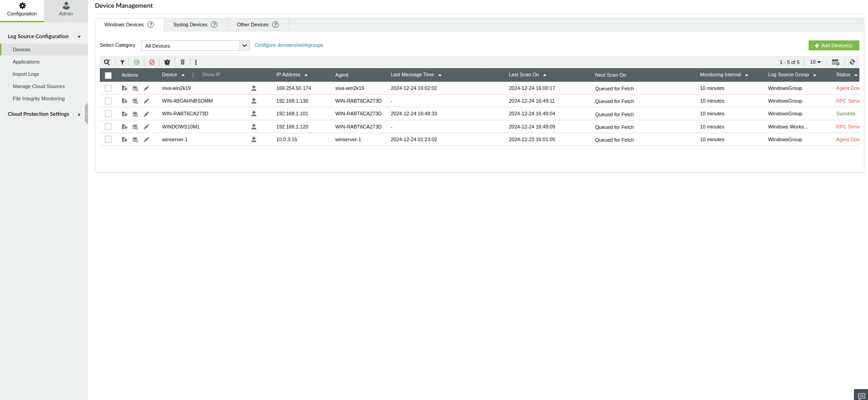This screenshot has height=400, width=868.
Task: Click the edit pencil for winserver-1
Action: click(x=146, y=139)
